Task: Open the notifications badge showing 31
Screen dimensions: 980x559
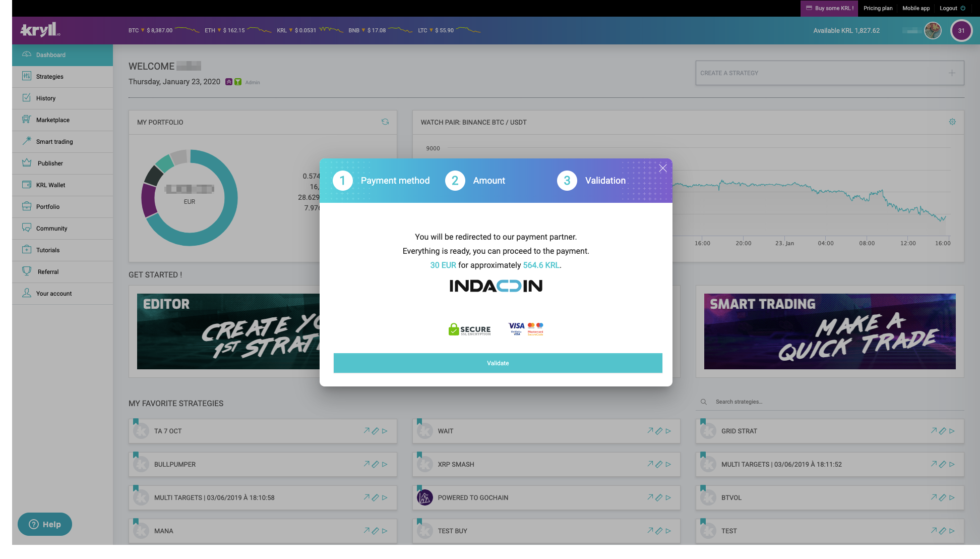Action: [961, 30]
